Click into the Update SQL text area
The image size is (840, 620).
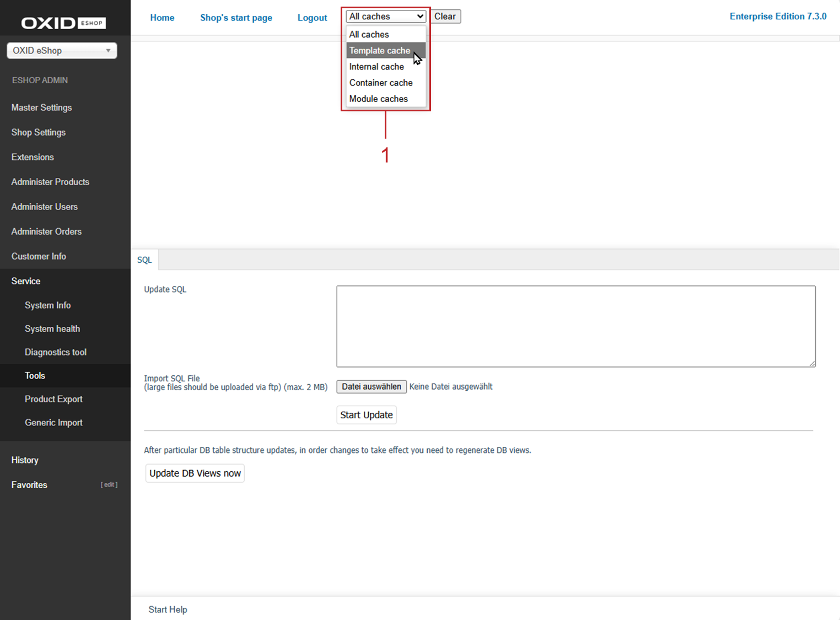click(x=576, y=326)
